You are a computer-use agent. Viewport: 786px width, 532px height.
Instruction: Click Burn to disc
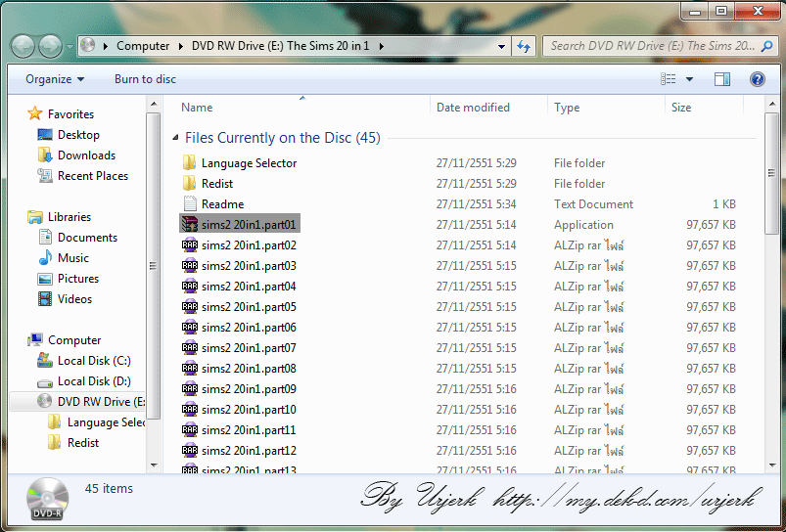click(146, 79)
